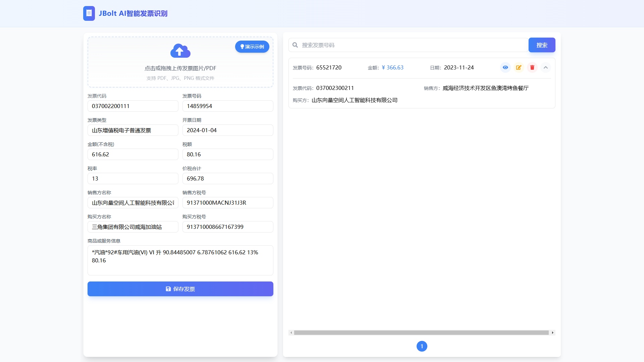The height and width of the screenshot is (362, 644).
Task: Click the horizontal scrollbar right arrow
Action: tap(552, 333)
